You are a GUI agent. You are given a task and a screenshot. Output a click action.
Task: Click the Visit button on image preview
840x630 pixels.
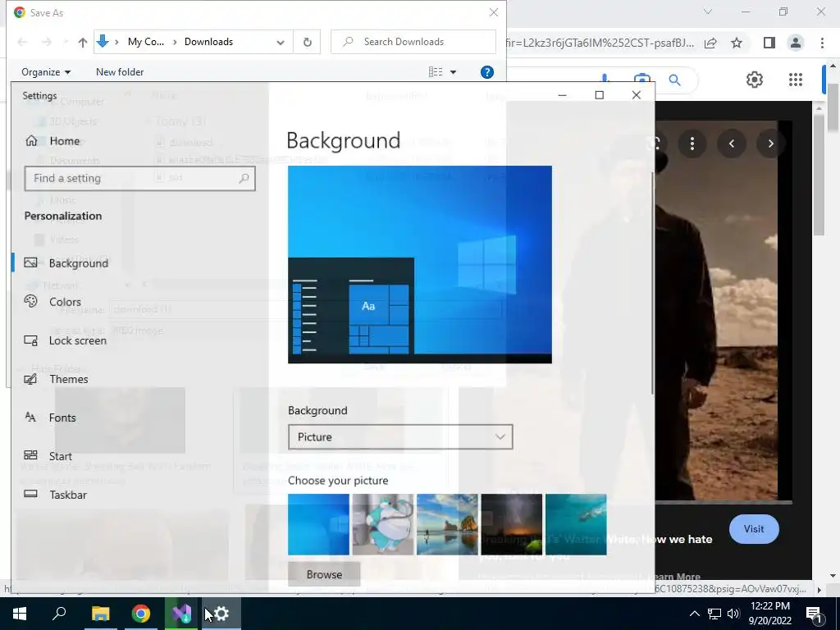point(754,529)
